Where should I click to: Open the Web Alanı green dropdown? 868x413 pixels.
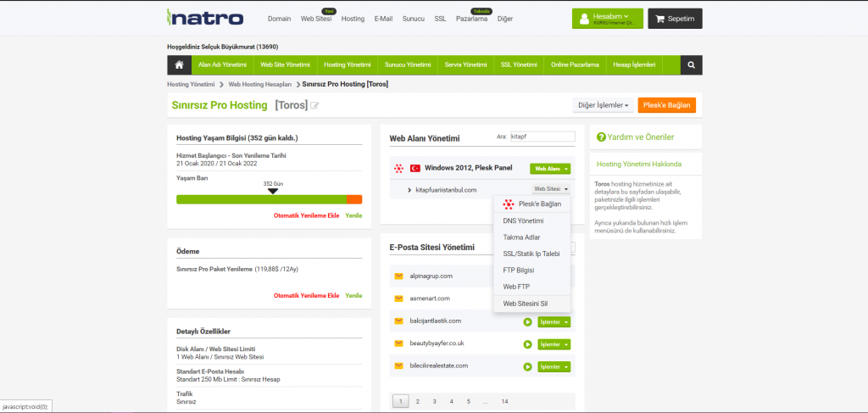(549, 168)
